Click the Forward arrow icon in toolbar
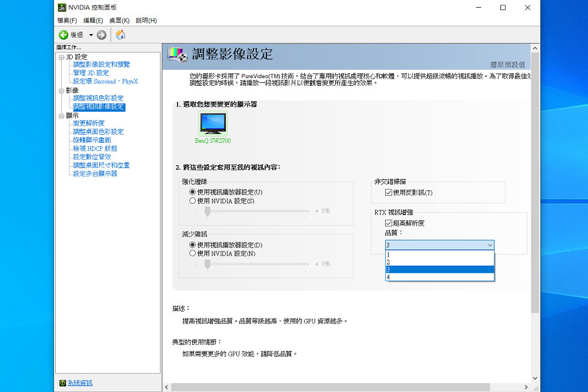Viewport: 588px width, 392px height. tap(102, 35)
